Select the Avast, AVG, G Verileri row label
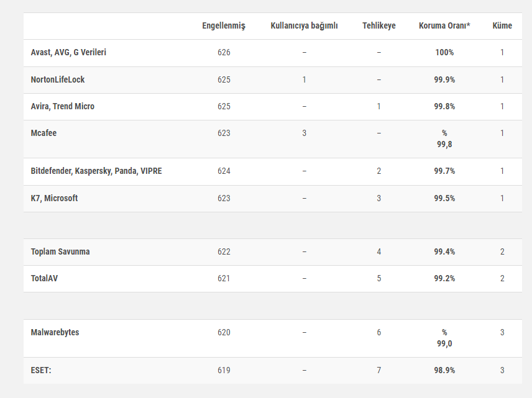532x398 pixels. (x=68, y=52)
